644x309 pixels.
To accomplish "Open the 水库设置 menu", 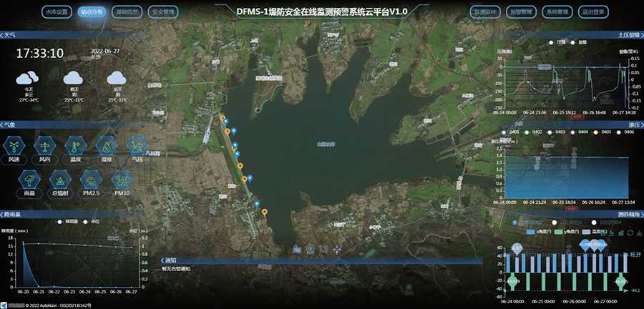I will (56, 12).
